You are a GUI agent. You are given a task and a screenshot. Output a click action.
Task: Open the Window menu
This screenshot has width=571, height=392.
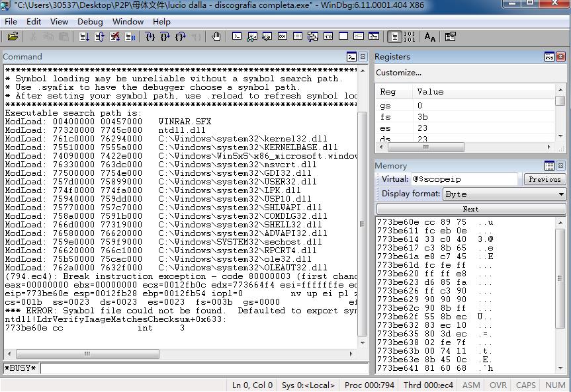pos(128,21)
